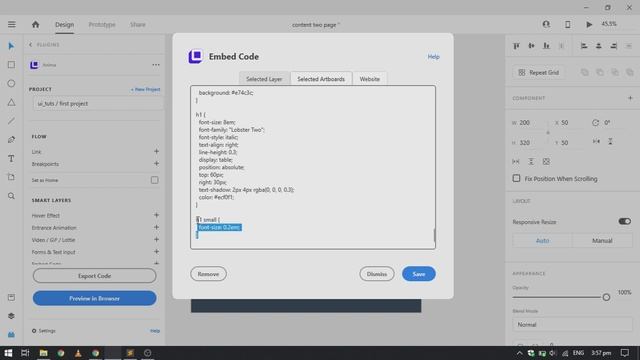Image resolution: width=640 pixels, height=360 pixels.
Task: Select the Line tool
Action: [11, 121]
